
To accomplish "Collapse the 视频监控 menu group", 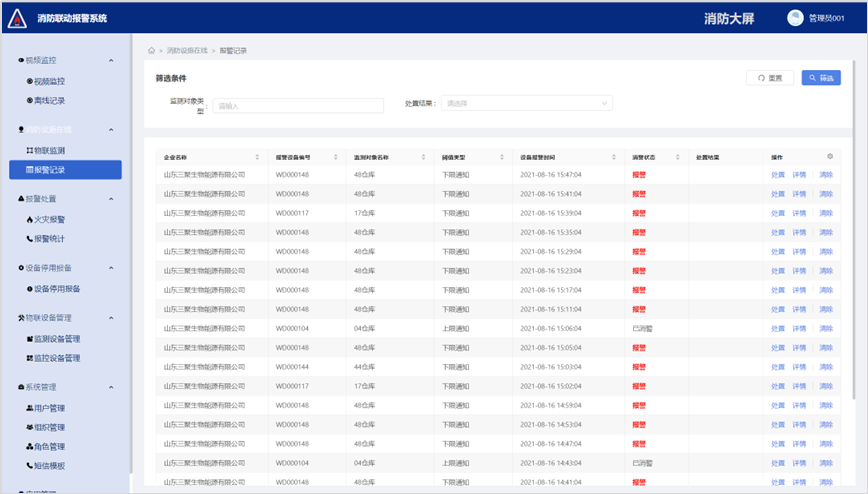I will tap(111, 60).
